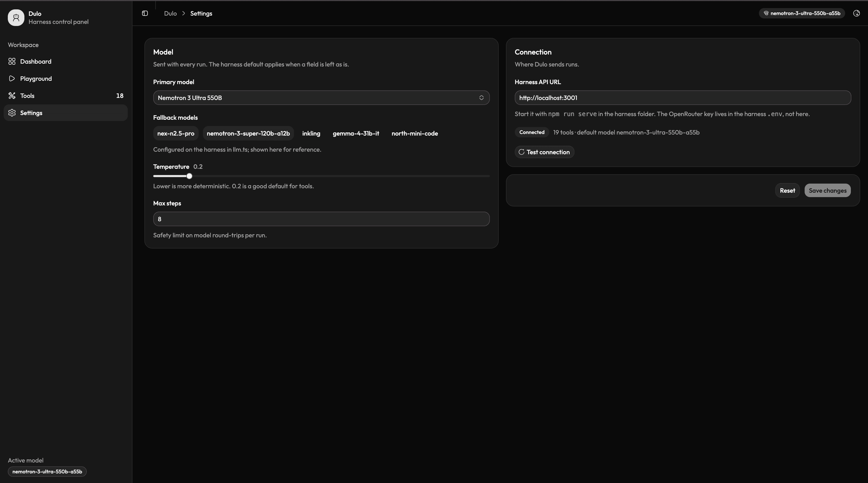868x483 pixels.
Task: Click the Harness API URL field
Action: [x=683, y=98]
